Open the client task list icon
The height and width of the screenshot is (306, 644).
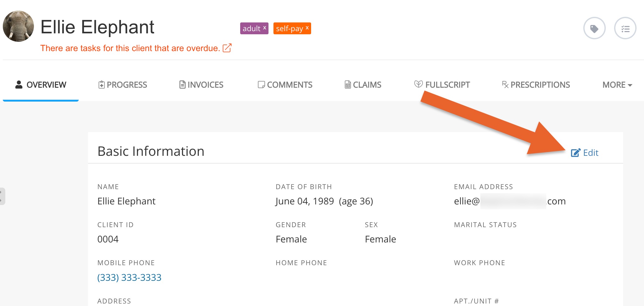[625, 28]
